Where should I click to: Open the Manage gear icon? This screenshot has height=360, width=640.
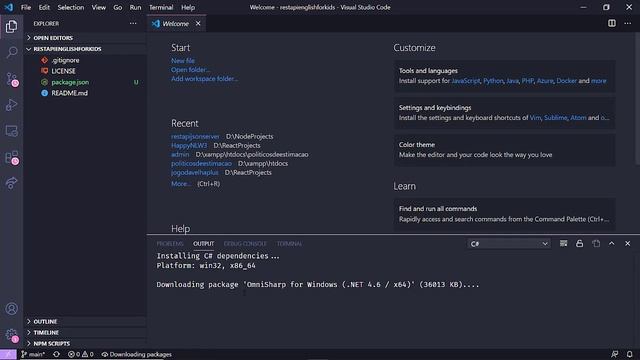[11, 335]
